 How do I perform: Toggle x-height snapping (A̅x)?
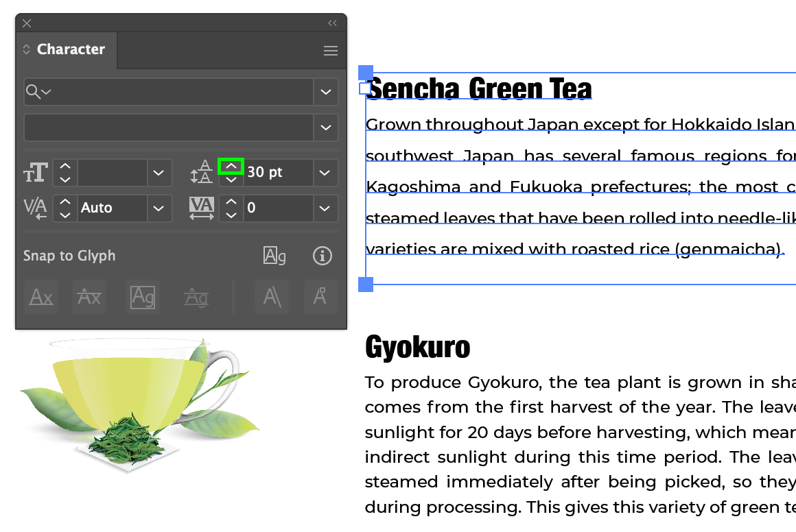(89, 297)
